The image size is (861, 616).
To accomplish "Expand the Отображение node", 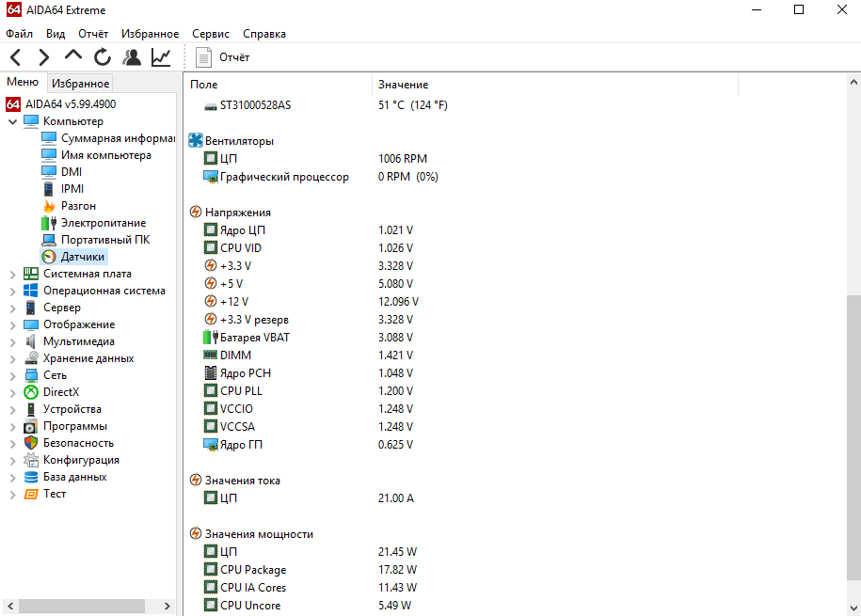I will tap(12, 325).
